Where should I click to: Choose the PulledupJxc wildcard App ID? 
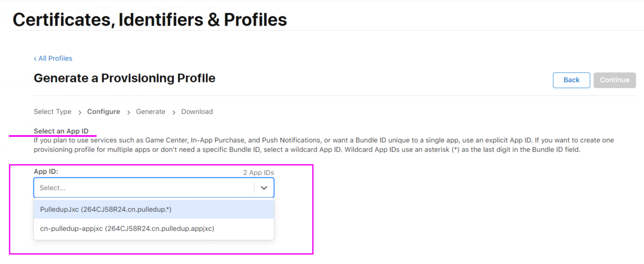click(x=106, y=210)
